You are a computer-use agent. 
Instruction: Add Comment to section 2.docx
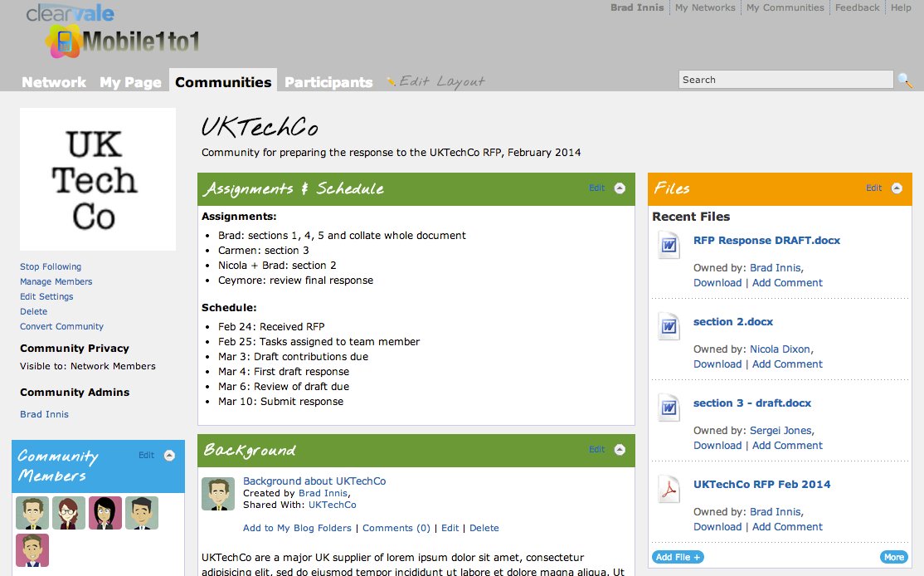787,364
